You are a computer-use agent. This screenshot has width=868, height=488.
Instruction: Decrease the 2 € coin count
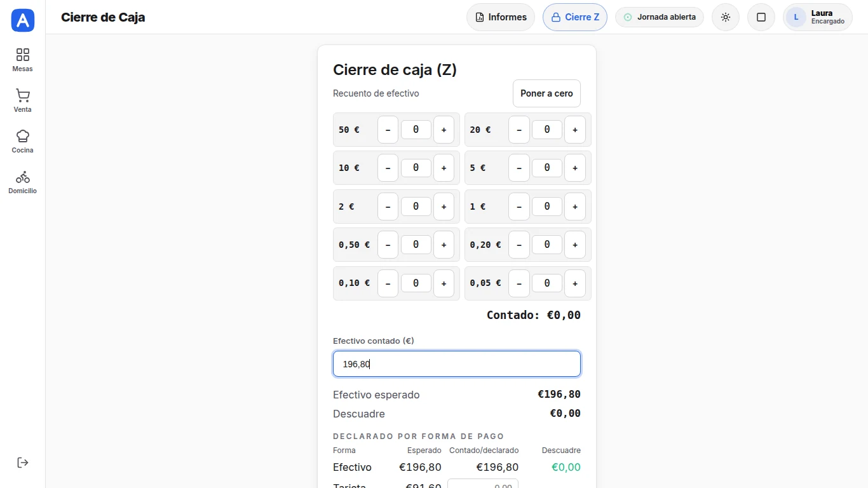click(388, 207)
